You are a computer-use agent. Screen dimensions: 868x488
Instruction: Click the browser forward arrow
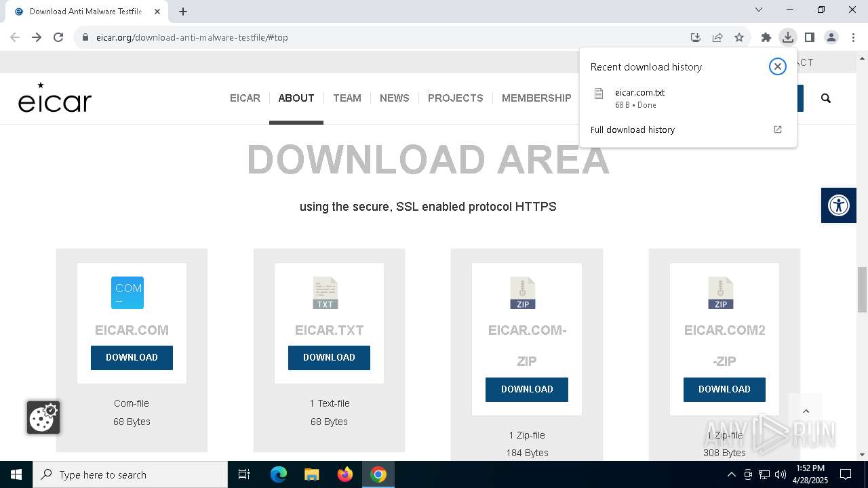(37, 37)
